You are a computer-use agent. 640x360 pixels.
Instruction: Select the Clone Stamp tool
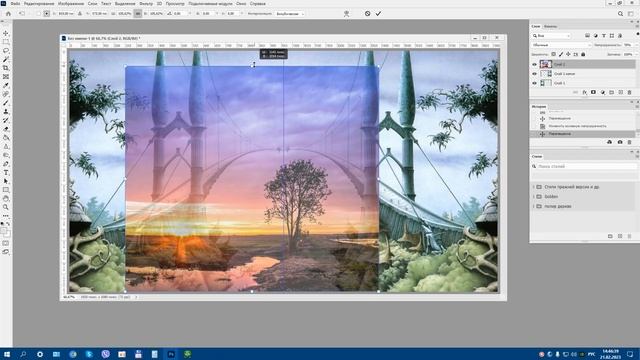6,111
